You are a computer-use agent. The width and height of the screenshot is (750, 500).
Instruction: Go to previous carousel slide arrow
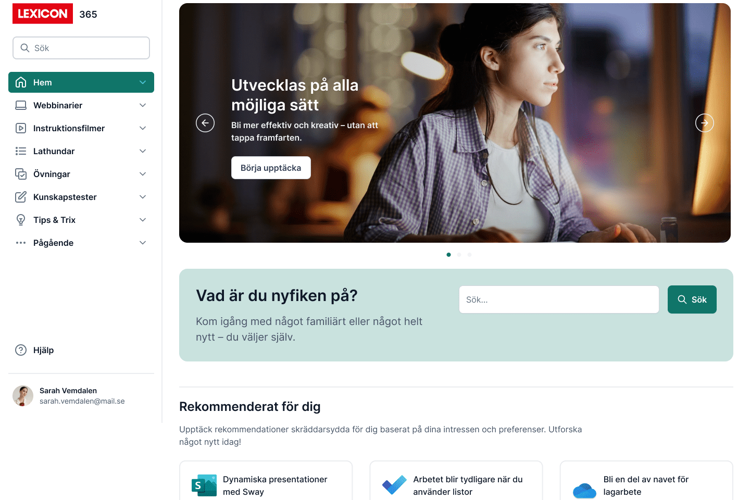[x=205, y=123]
